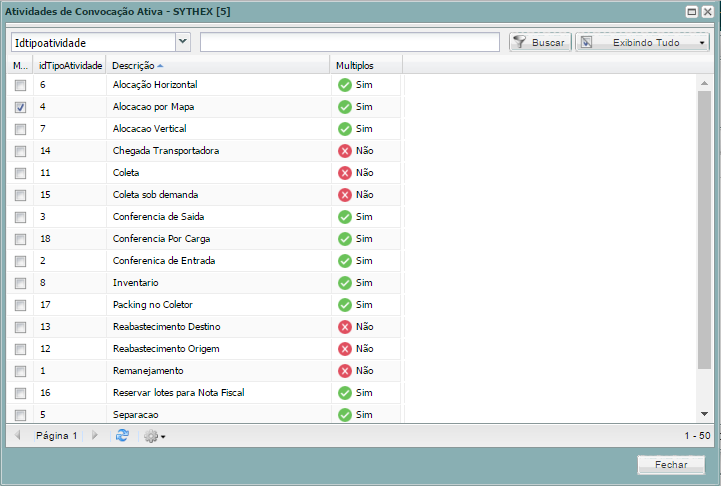Check the Alocação Horizontal checkbox
The width and height of the screenshot is (721, 486).
coord(20,85)
